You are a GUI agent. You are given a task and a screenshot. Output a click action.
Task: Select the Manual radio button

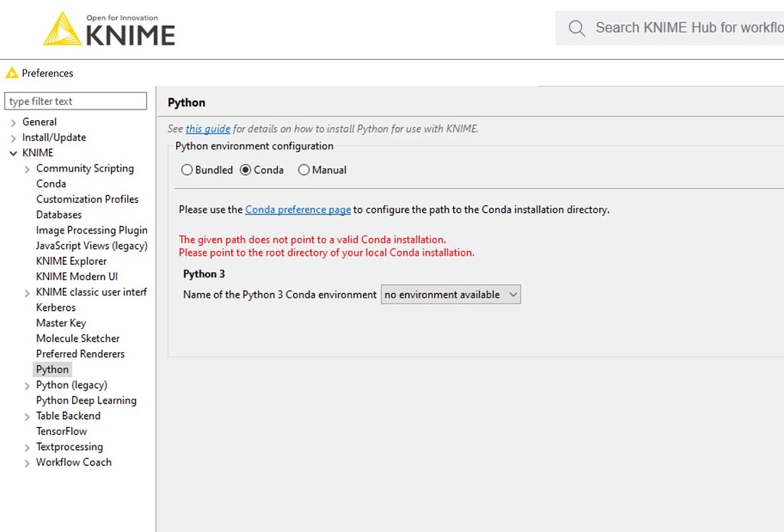[x=304, y=170]
